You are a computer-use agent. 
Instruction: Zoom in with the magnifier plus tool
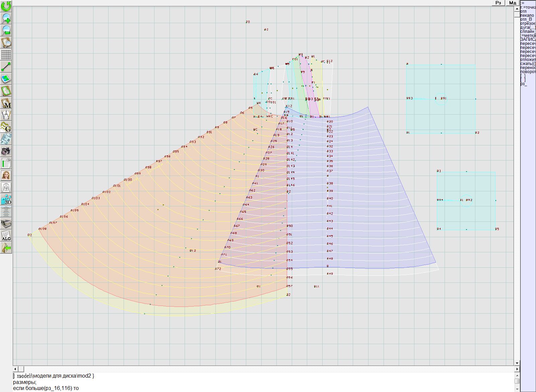(6, 18)
